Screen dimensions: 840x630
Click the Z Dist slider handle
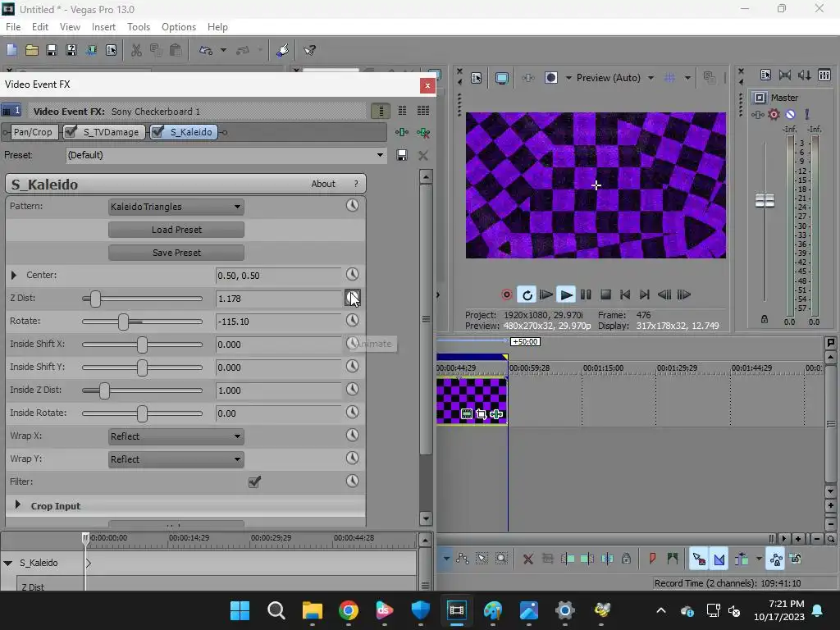coord(95,299)
